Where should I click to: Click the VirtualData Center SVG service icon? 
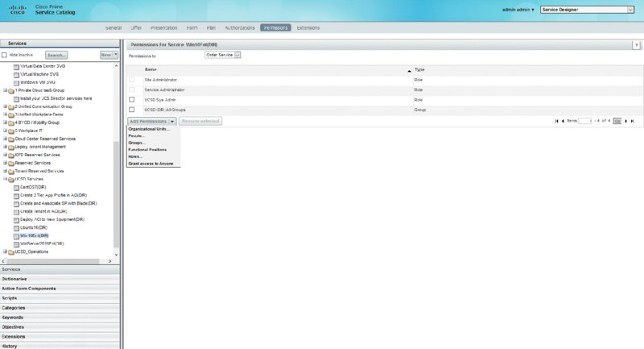point(16,67)
